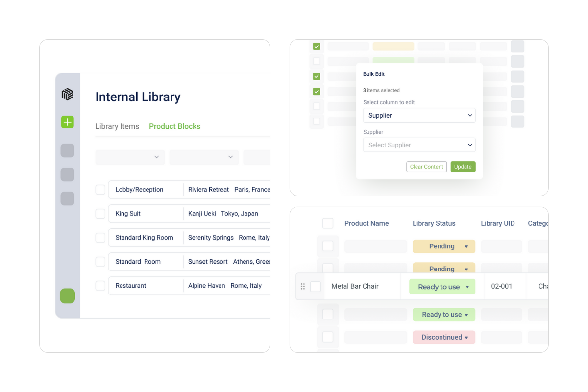Image resolution: width=588 pixels, height=392 pixels.
Task: Open the Supplier column dropdown in Bulk Edit
Action: pos(419,115)
